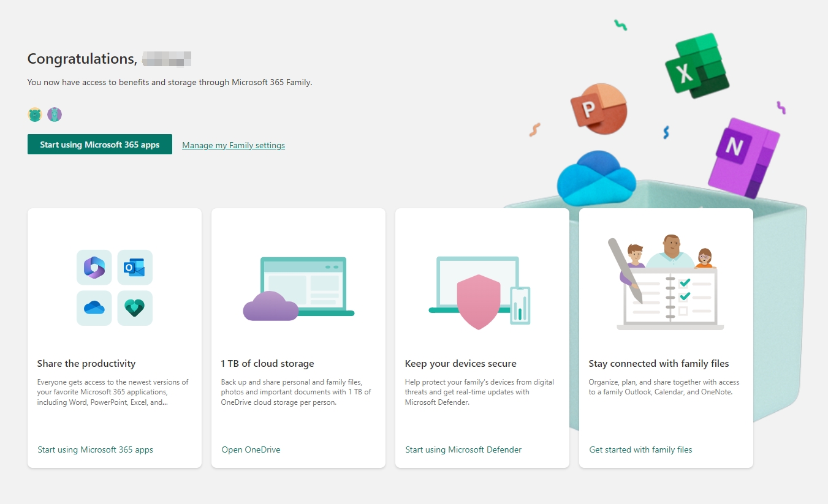The width and height of the screenshot is (828, 504).
Task: Click the Organize, plan, and share description
Action: [664, 387]
